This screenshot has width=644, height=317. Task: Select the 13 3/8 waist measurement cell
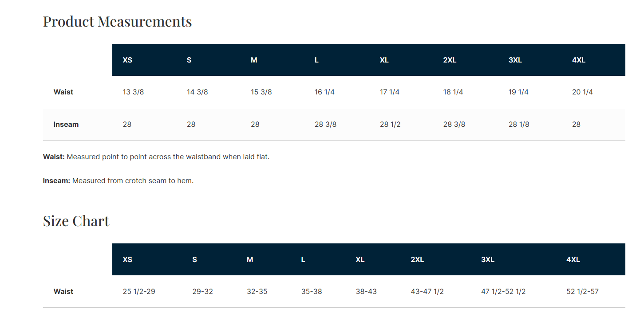coord(133,92)
